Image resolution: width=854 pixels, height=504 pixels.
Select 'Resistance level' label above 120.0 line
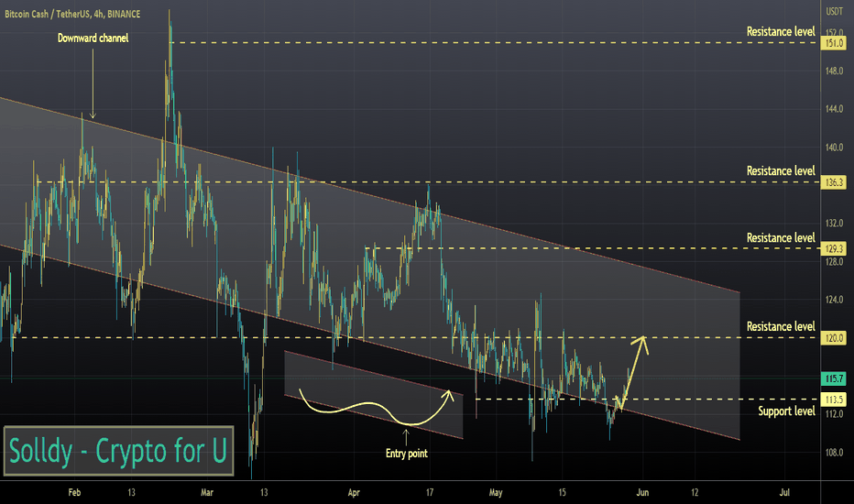[781, 326]
